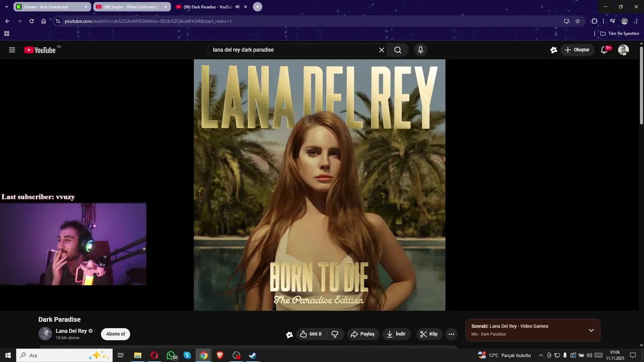Open Opera browser from taskbar

154,355
